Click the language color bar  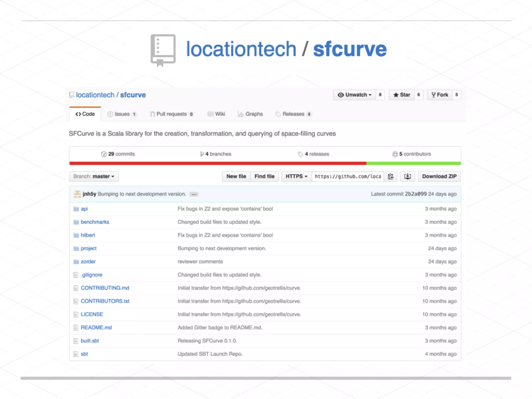coord(265,163)
